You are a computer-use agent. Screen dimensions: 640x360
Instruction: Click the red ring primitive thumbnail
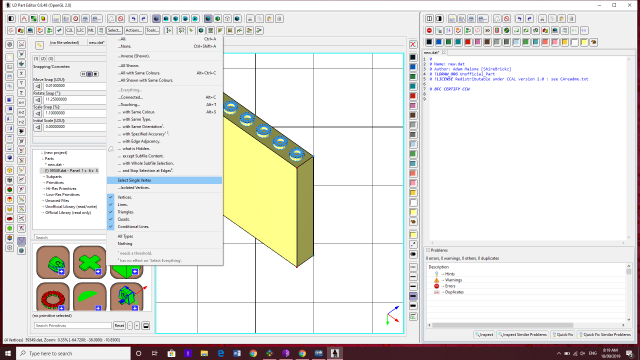(x=53, y=297)
